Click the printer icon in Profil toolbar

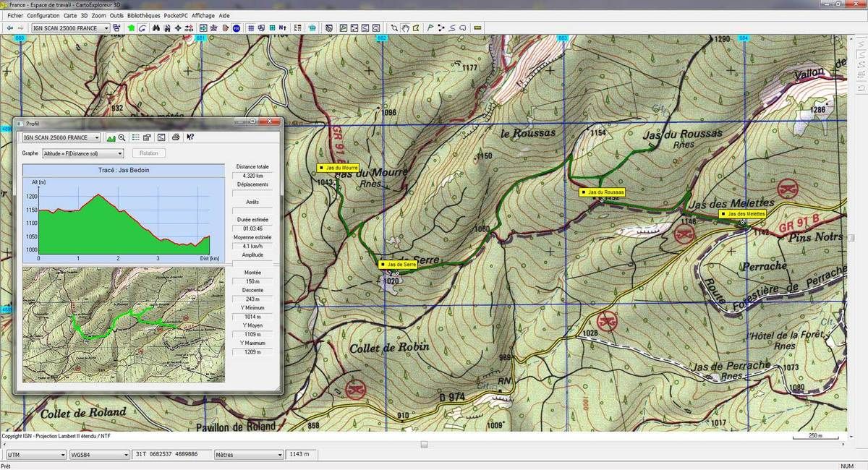pos(176,137)
